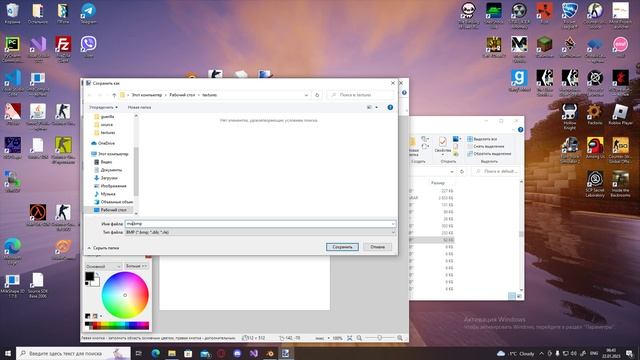Image resolution: width=640 pixels, height=360 pixels.
Task: Click Рабочий стол in the breadcrumb path
Action: coord(182,95)
